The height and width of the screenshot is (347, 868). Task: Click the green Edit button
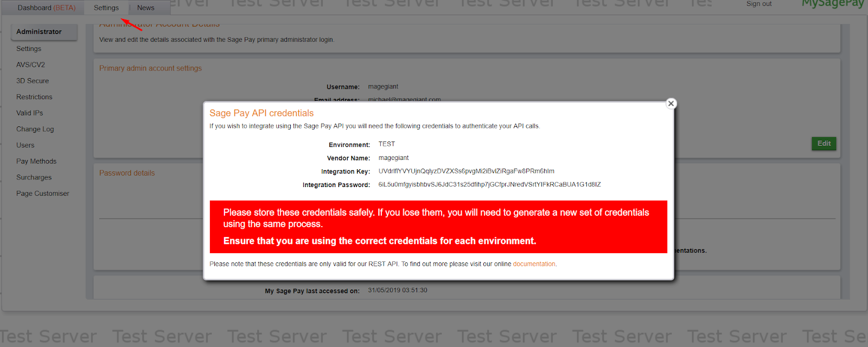824,144
